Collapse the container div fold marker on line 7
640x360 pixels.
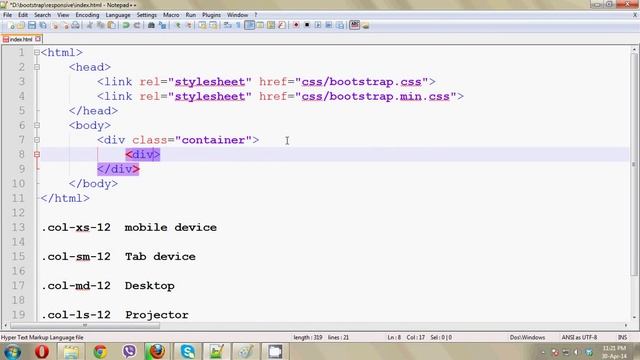(37, 140)
